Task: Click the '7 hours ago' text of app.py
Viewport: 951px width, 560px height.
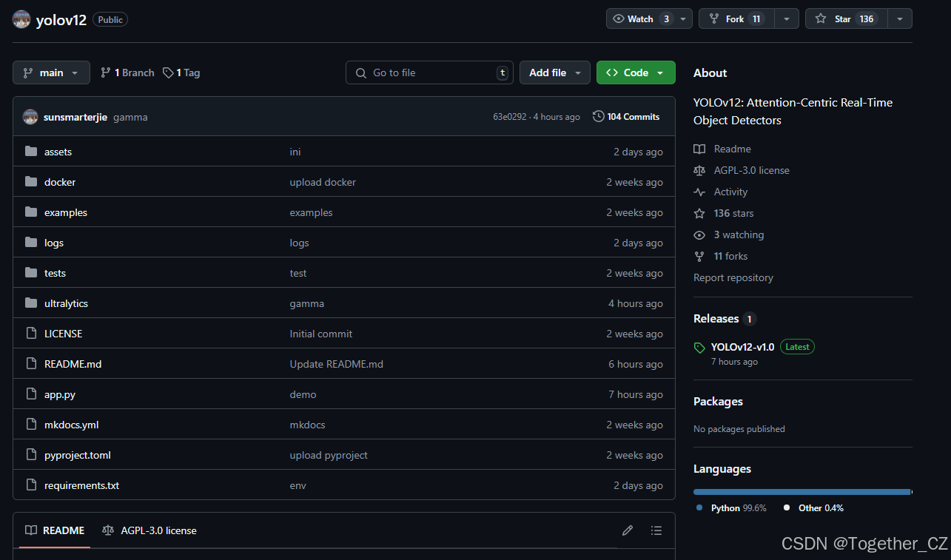Action: [636, 394]
